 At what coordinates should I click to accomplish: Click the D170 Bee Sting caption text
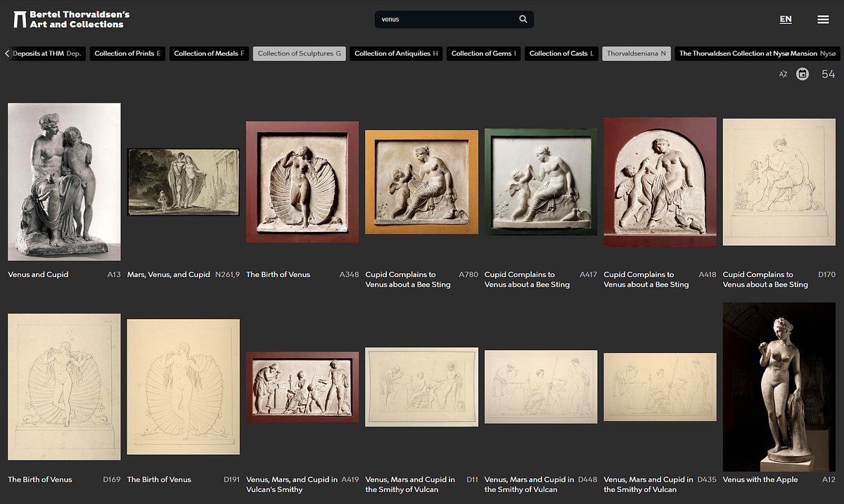765,279
